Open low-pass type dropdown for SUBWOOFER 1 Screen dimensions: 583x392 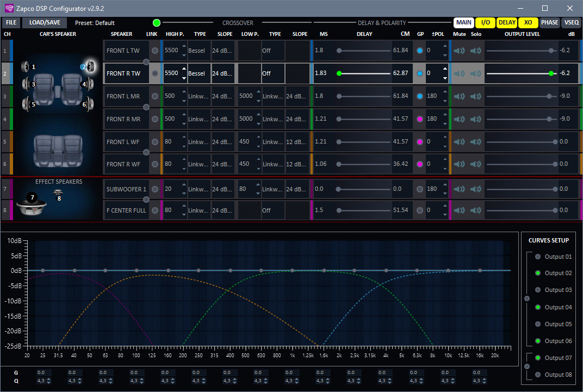pos(273,189)
